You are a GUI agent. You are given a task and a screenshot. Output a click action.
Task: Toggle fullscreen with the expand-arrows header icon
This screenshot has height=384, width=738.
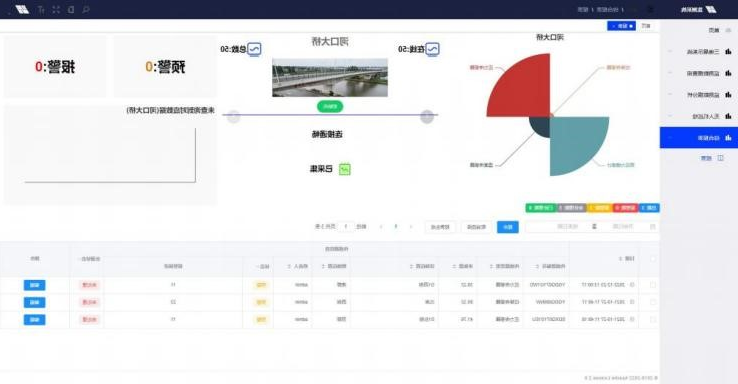click(x=56, y=9)
